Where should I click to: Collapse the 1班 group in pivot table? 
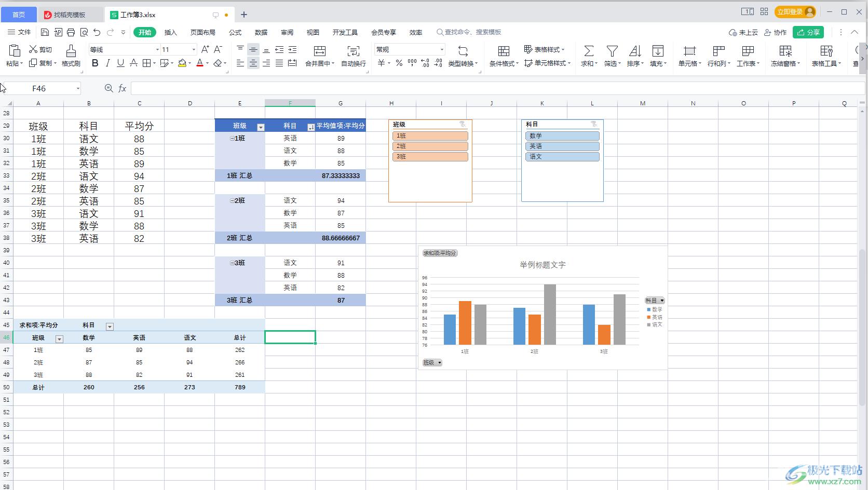232,139
